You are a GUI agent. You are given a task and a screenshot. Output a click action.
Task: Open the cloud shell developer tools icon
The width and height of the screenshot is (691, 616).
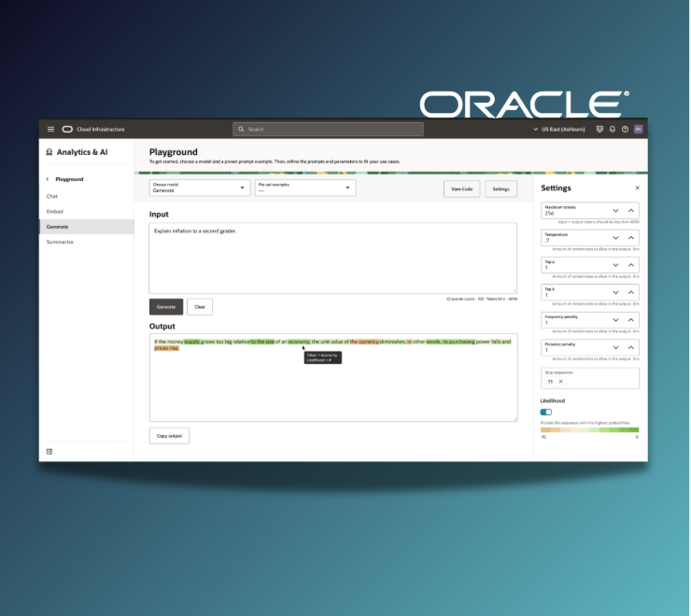tap(599, 129)
